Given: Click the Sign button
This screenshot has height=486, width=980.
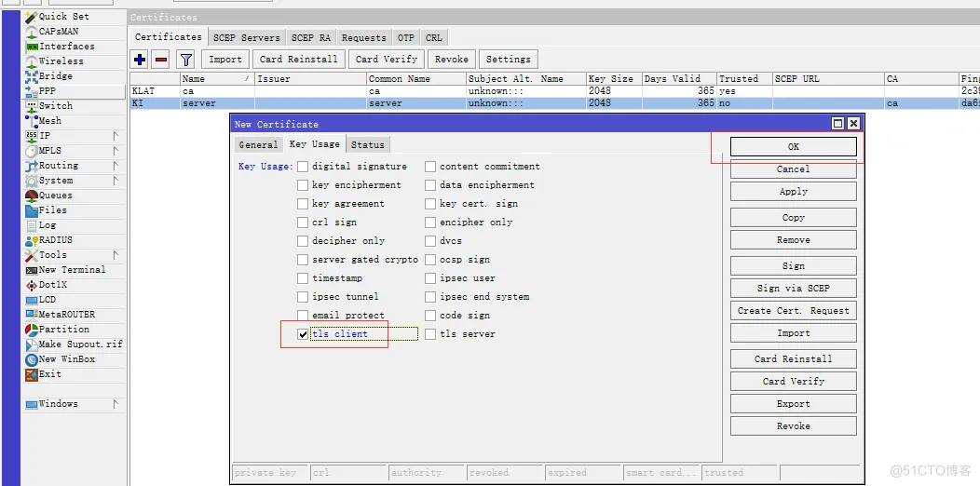Looking at the screenshot, I should click(793, 266).
